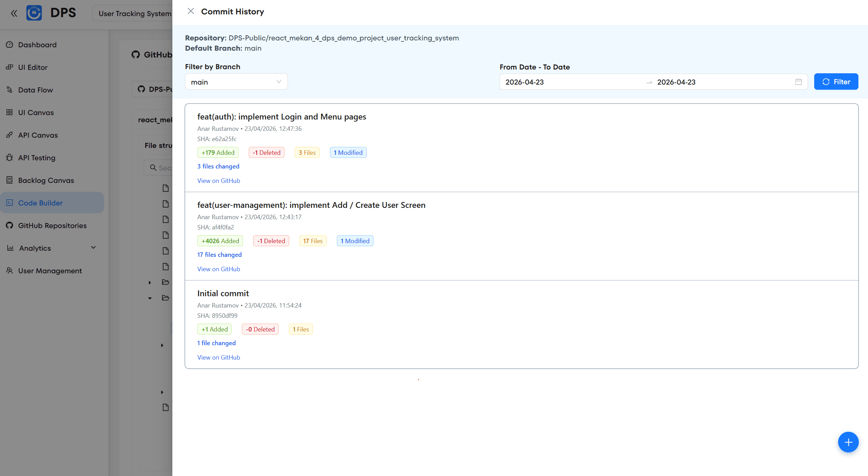Click the '+4026 Added' tag
Image resolution: width=868 pixels, height=476 pixels.
tap(220, 241)
